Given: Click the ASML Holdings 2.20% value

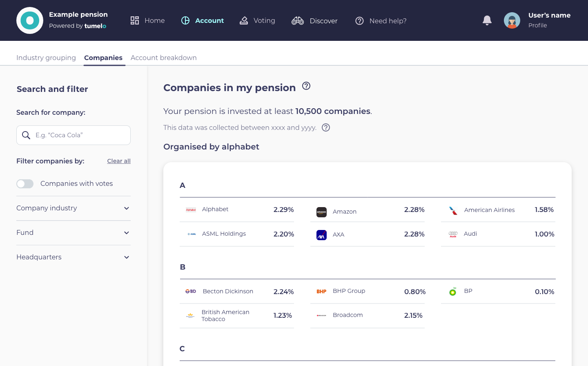Looking at the screenshot, I should point(284,234).
